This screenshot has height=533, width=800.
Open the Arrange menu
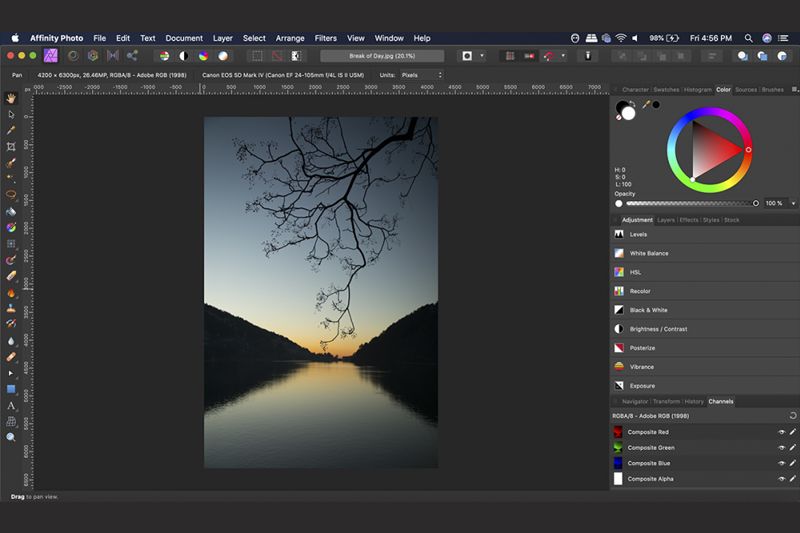point(290,38)
